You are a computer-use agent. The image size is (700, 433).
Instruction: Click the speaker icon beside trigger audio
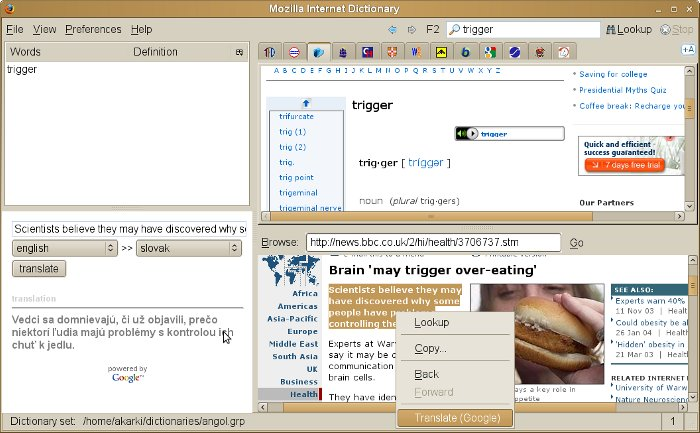pos(462,133)
